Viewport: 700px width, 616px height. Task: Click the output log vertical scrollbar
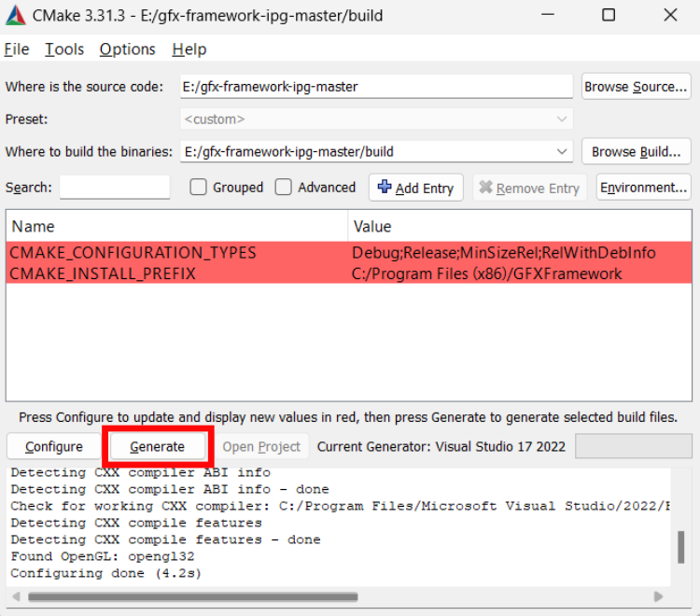coord(680,547)
